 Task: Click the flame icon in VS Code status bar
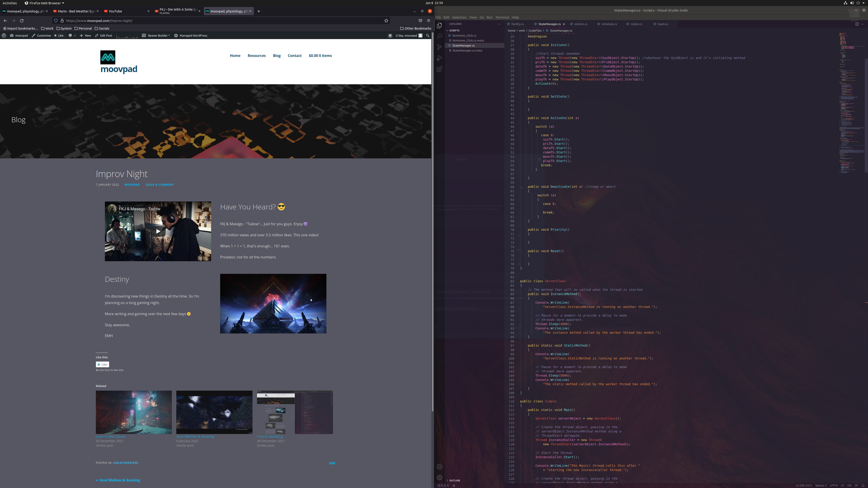click(454, 485)
